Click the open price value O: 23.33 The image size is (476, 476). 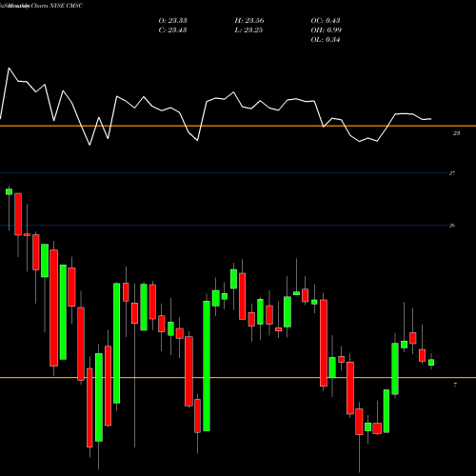[172, 21]
